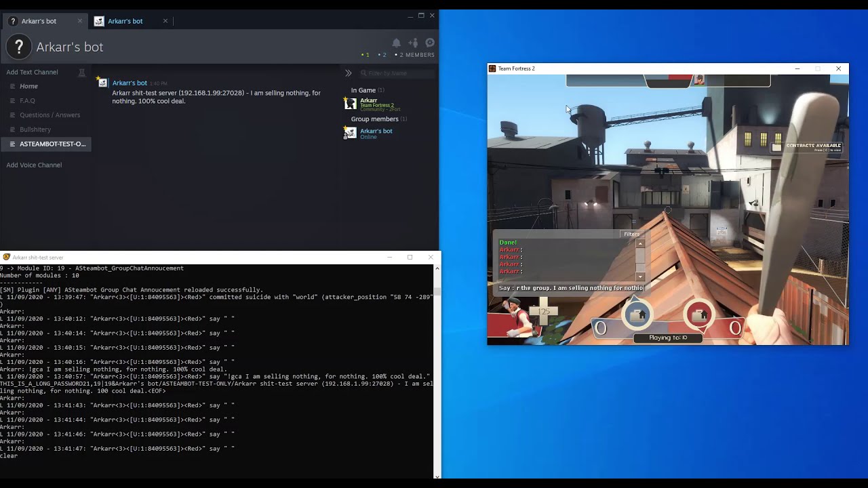The height and width of the screenshot is (488, 868).
Task: Minimize the Steam chat window
Action: click(410, 16)
